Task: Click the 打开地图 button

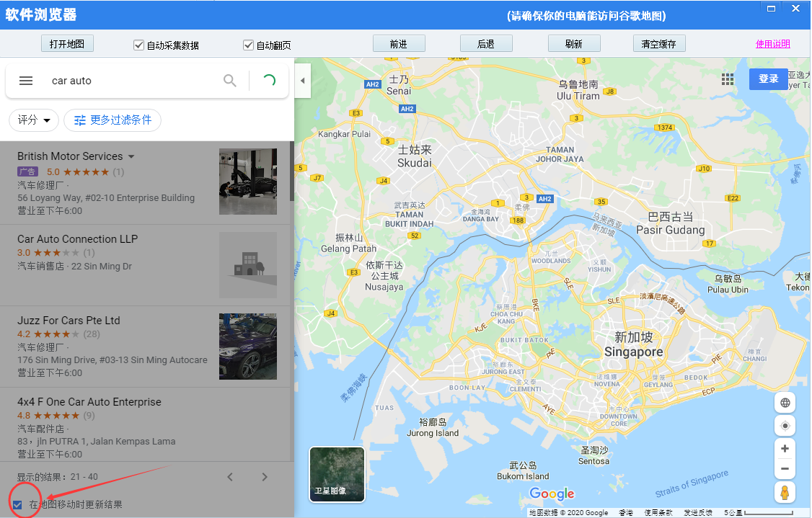Action: tap(67, 44)
